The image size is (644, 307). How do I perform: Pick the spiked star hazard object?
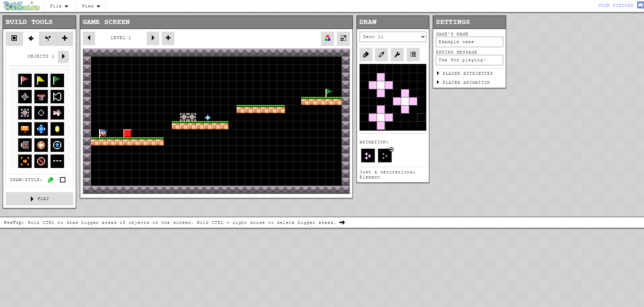(x=25, y=97)
